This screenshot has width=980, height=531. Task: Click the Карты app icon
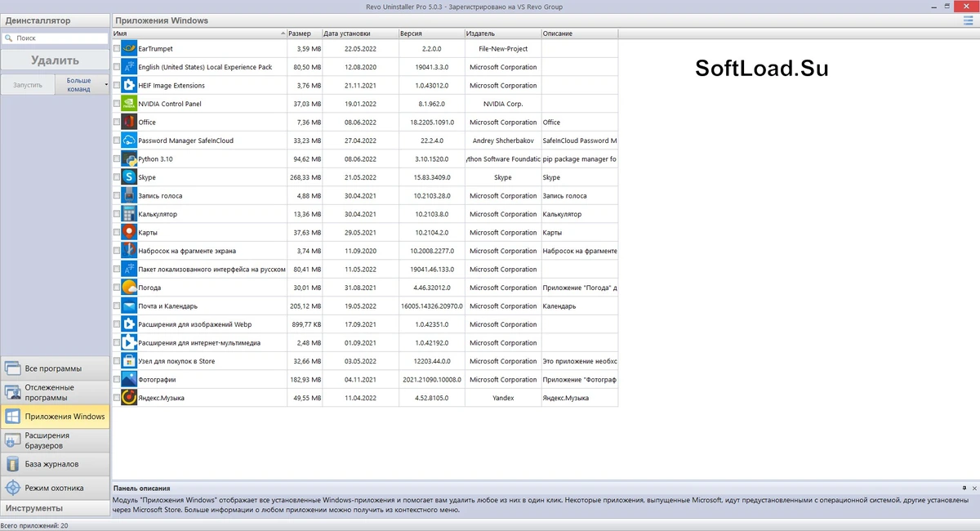tap(129, 233)
